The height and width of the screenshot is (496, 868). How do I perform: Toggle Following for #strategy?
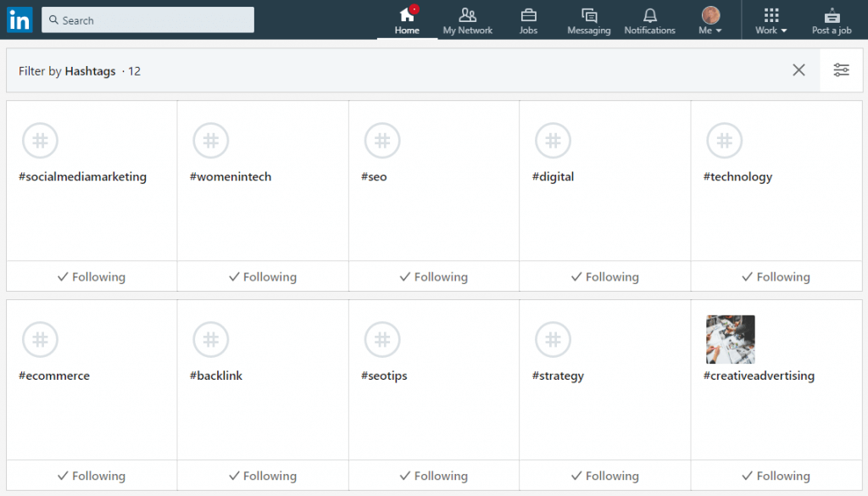pyautogui.click(x=605, y=475)
